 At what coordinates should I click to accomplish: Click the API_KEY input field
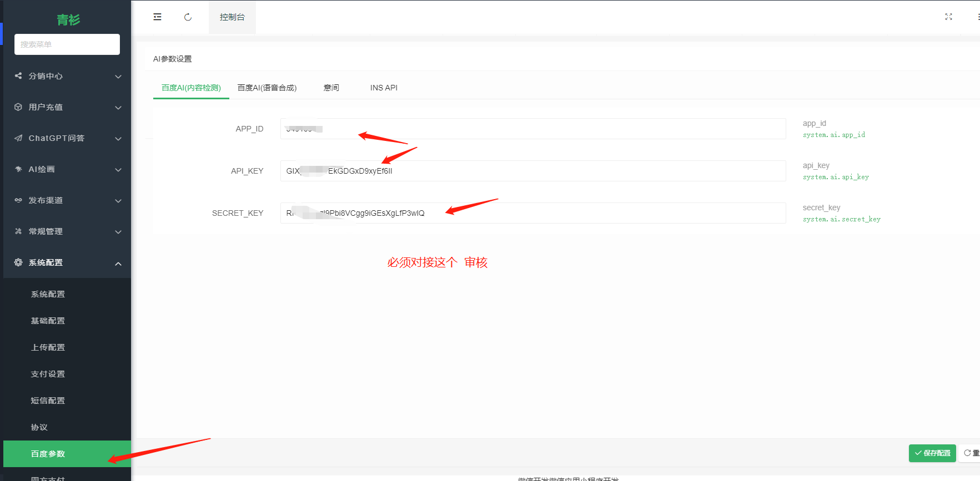pyautogui.click(x=533, y=171)
